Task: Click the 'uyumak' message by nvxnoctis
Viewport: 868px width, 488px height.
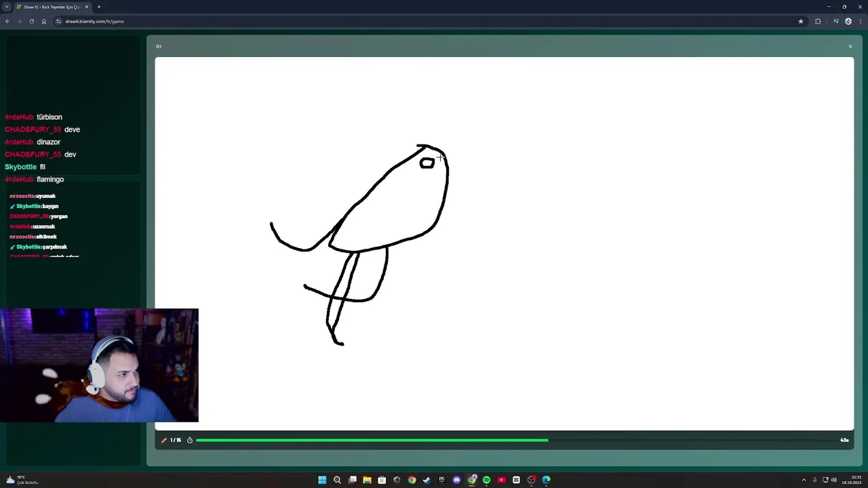Action: [33, 196]
